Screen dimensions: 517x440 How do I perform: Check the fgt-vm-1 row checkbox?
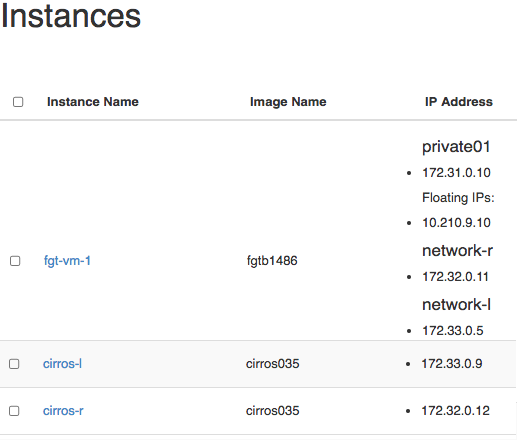[15, 261]
